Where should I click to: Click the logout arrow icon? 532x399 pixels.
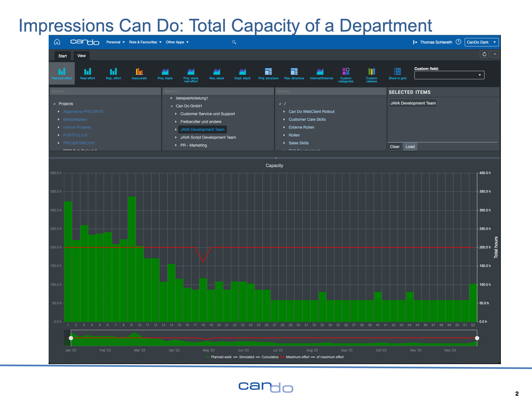[x=415, y=42]
